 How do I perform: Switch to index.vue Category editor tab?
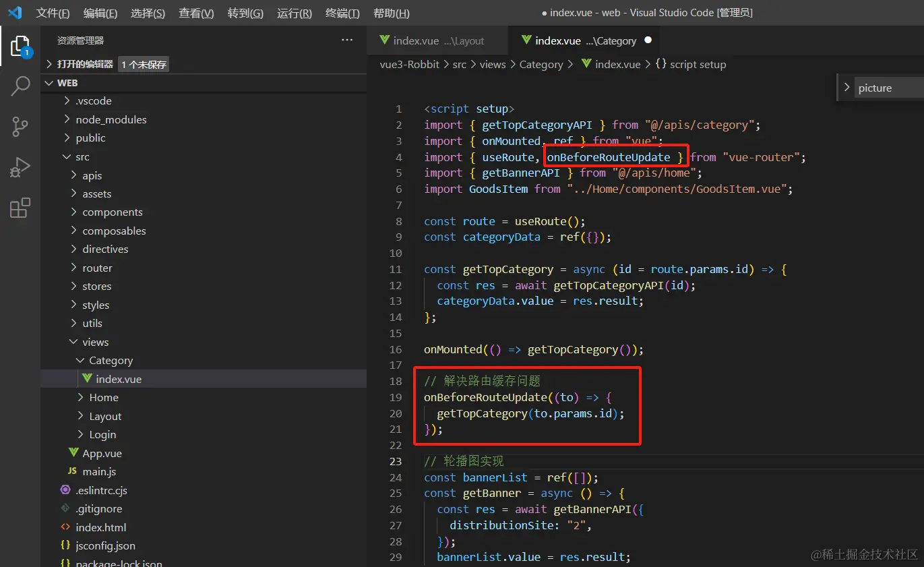coord(585,40)
